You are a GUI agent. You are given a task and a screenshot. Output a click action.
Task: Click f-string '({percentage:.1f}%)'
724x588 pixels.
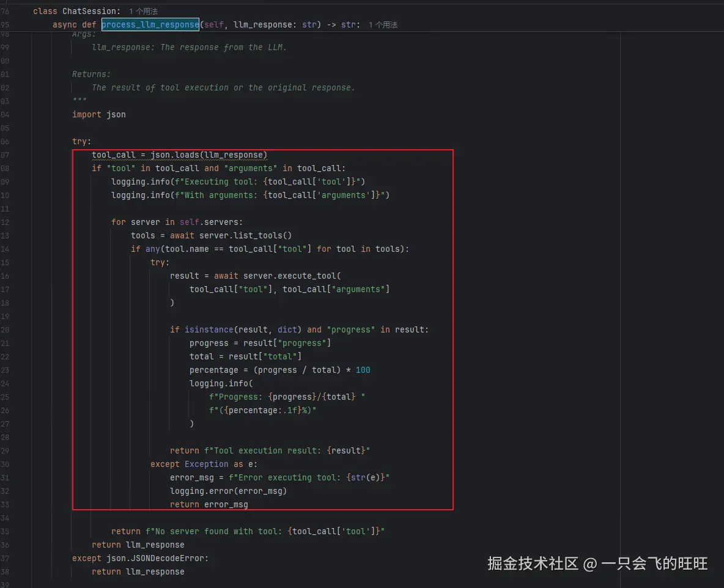tap(263, 410)
